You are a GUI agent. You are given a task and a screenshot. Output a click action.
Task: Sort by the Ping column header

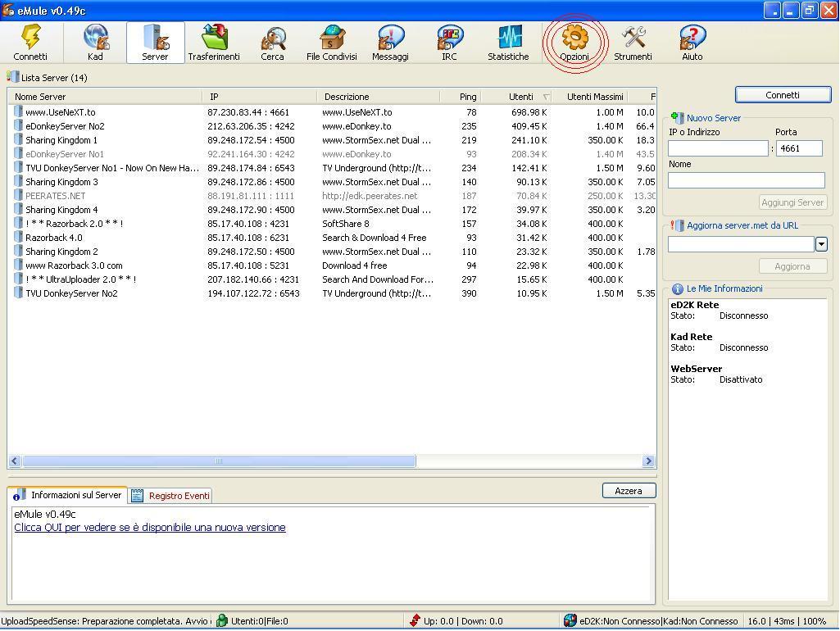click(x=461, y=97)
